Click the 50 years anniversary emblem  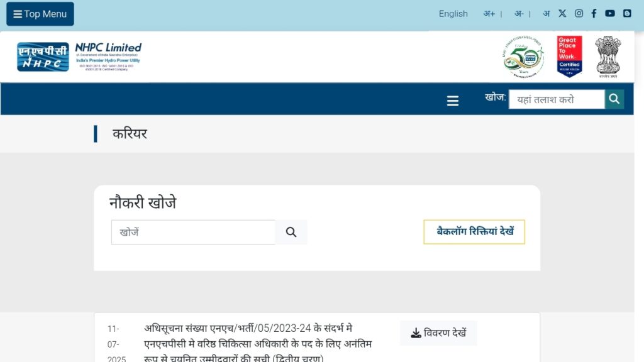pyautogui.click(x=524, y=57)
